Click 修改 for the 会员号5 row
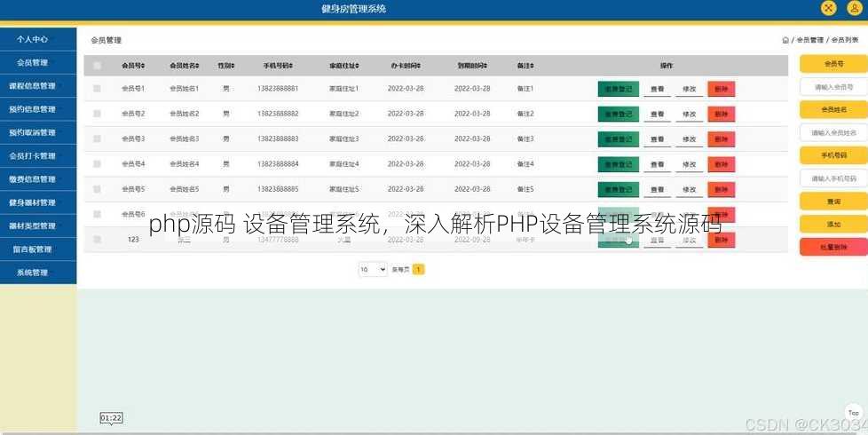Image resolution: width=868 pixels, height=435 pixels. pos(690,189)
